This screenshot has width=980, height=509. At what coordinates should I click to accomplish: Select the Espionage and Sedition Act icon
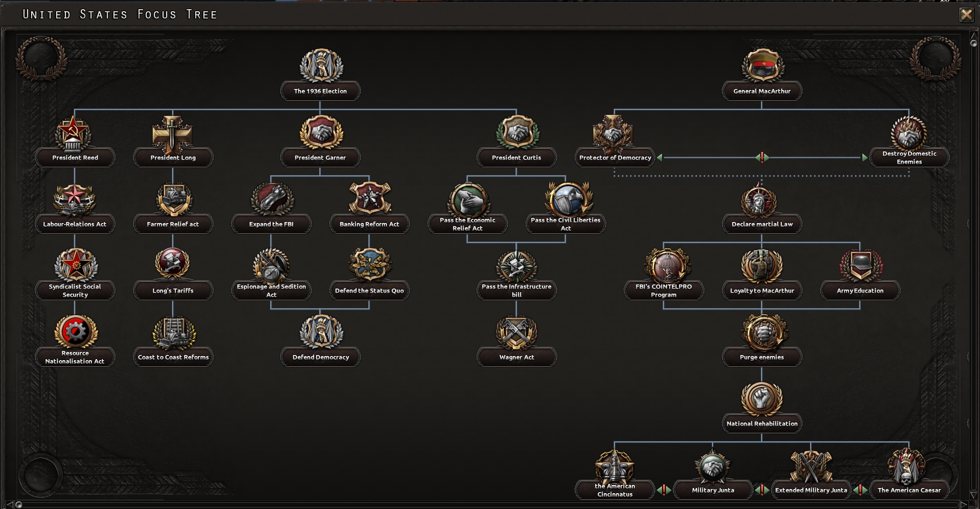271,265
